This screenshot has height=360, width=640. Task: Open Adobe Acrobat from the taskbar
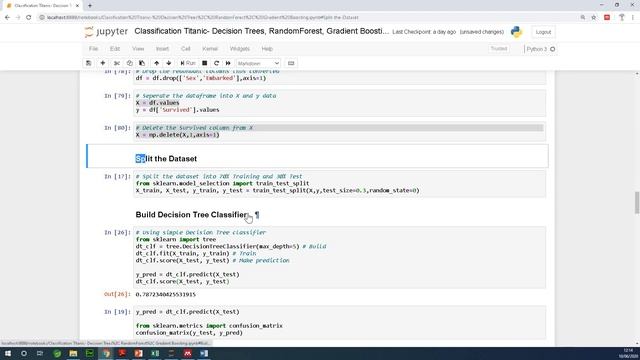click(x=122, y=353)
